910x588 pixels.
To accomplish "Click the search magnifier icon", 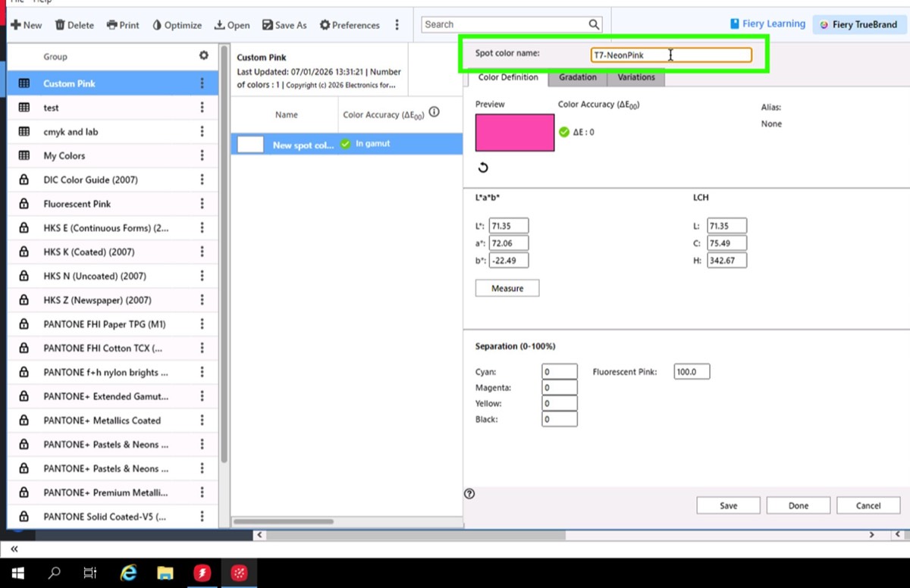I will point(594,24).
